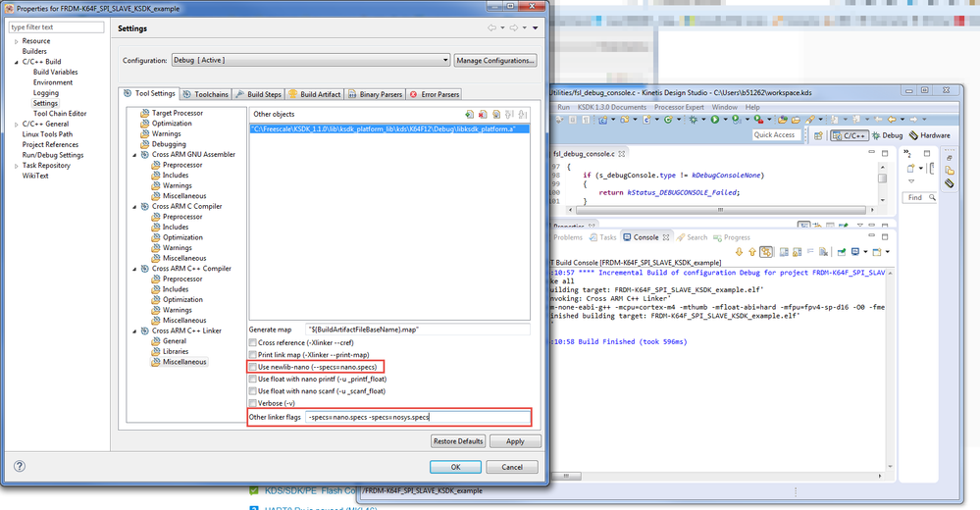Open the Configuration dropdown
The height and width of the screenshot is (510, 980).
(x=311, y=60)
